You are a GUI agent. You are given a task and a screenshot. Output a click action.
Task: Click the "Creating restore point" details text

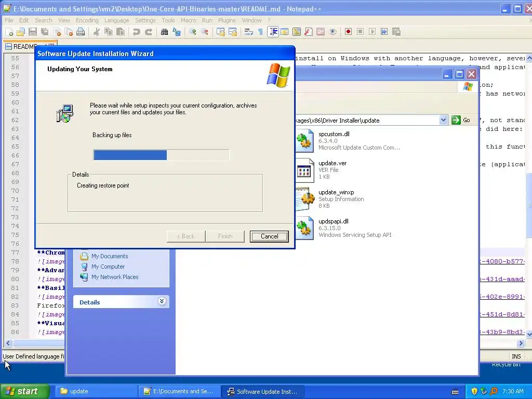coord(103,185)
